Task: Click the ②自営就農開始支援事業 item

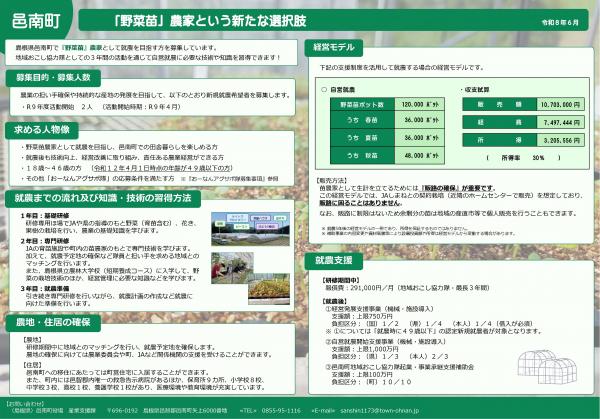Action: point(386,342)
